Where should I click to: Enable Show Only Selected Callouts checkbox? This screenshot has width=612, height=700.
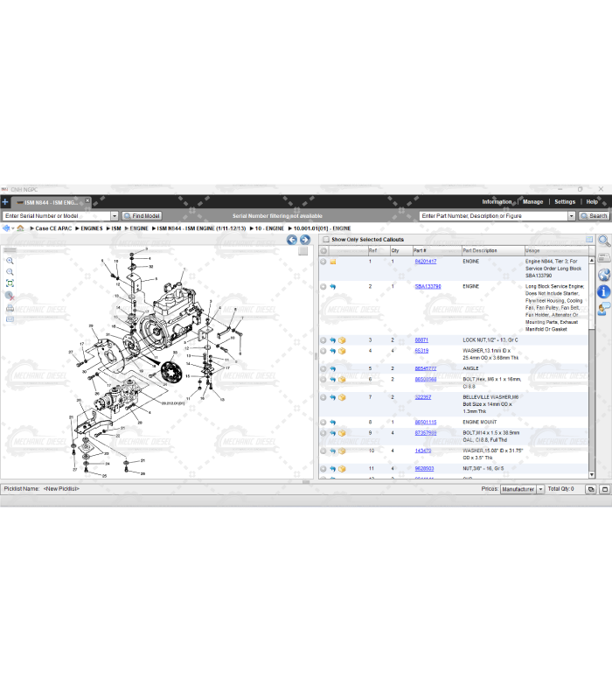[326, 239]
